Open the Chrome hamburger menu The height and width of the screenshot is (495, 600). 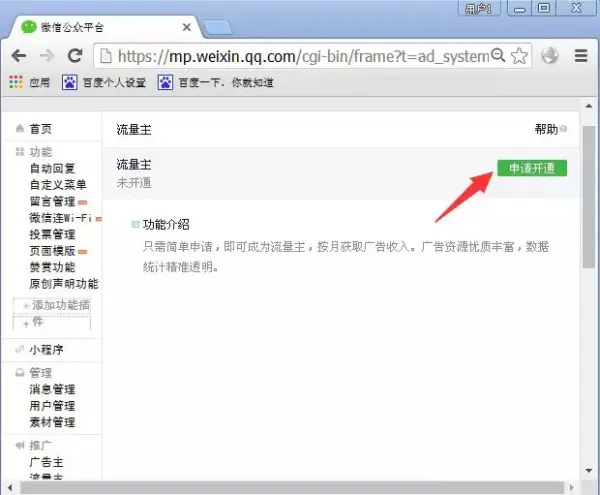[x=581, y=56]
